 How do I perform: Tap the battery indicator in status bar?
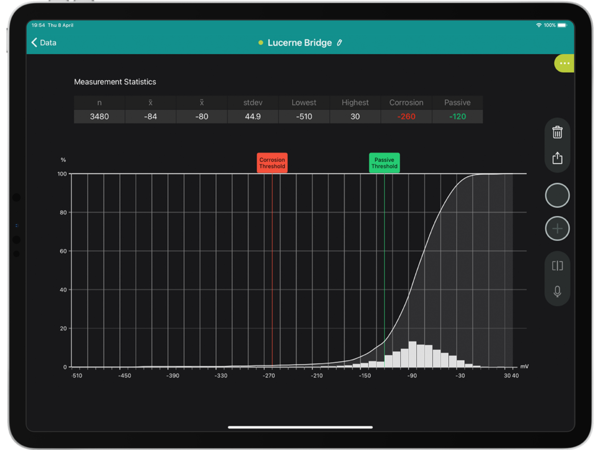[x=563, y=24]
